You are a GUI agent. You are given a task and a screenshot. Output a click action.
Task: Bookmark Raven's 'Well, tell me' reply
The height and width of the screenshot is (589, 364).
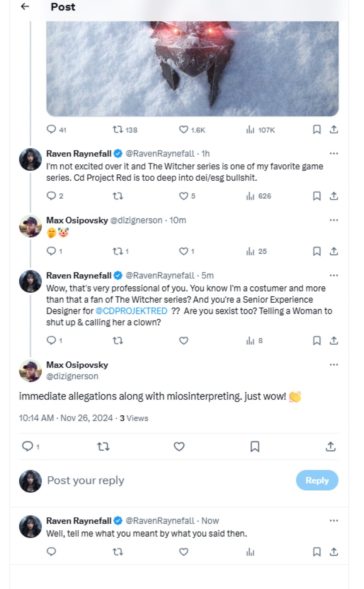click(316, 552)
